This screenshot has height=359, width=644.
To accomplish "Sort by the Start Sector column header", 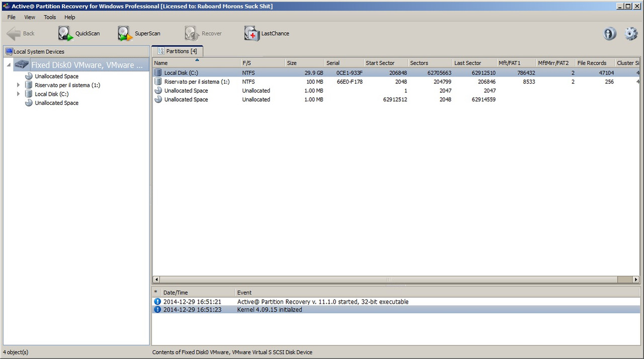I will tap(386, 63).
